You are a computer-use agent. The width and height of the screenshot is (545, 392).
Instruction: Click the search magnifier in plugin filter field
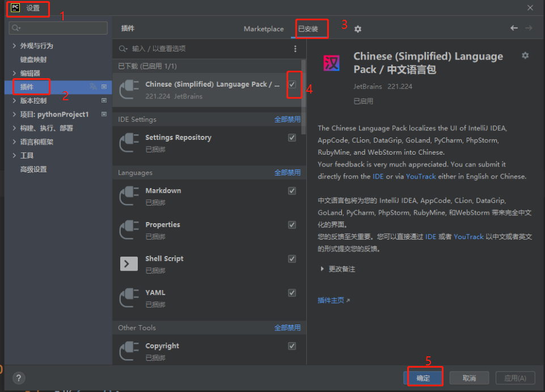[x=122, y=49]
